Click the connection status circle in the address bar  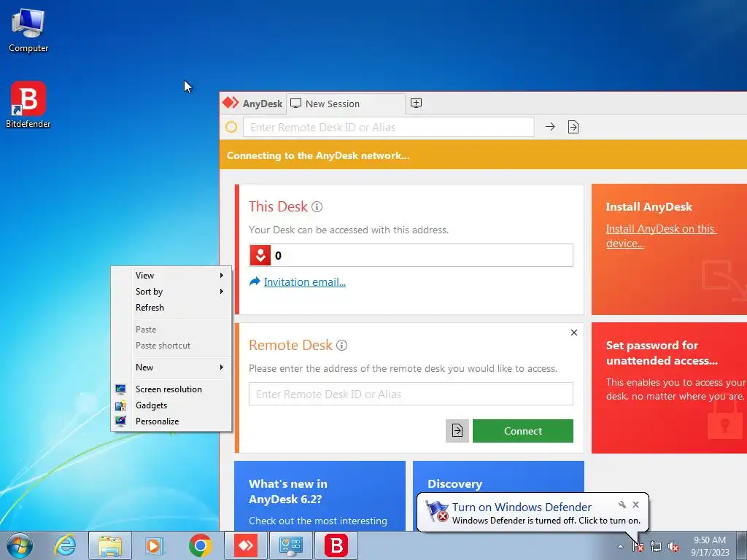(231, 127)
